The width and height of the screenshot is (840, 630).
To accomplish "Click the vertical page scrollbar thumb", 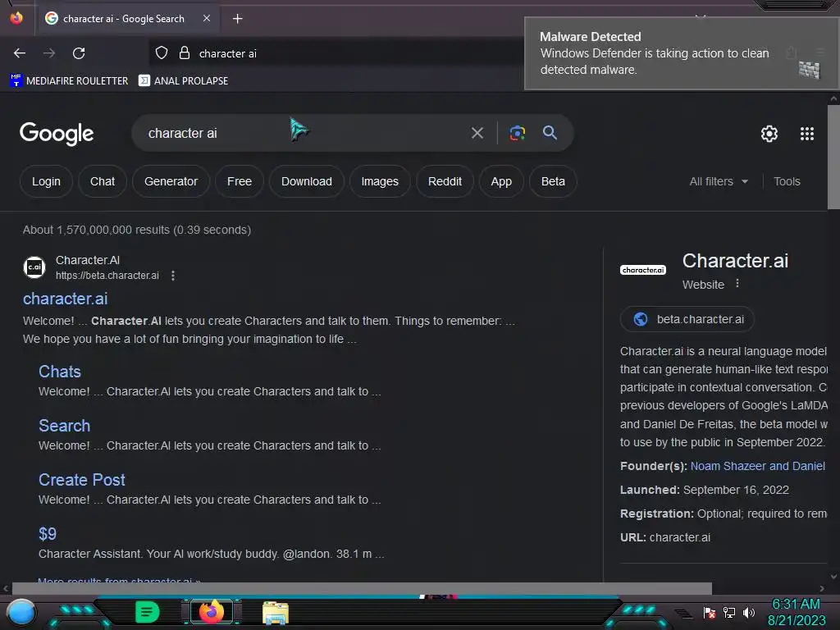I will [x=833, y=157].
